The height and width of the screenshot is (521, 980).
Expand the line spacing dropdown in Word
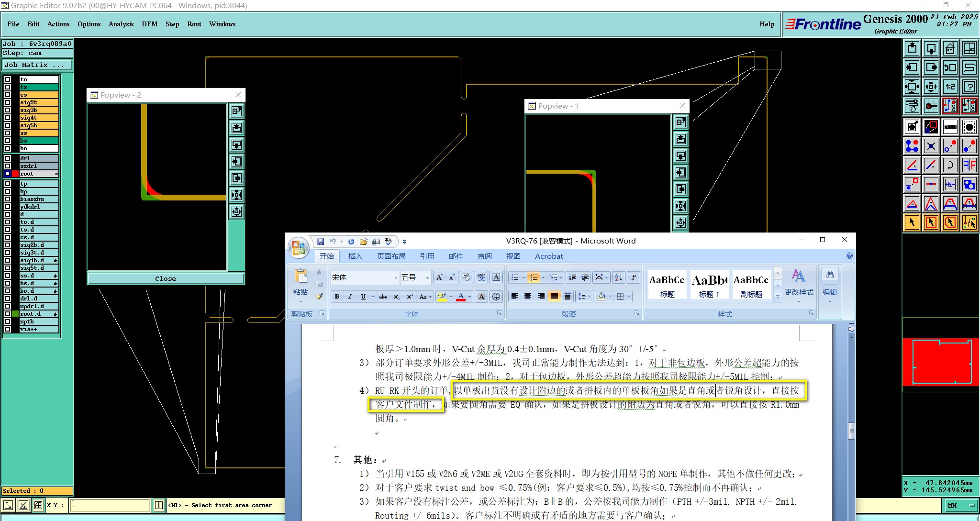click(589, 297)
